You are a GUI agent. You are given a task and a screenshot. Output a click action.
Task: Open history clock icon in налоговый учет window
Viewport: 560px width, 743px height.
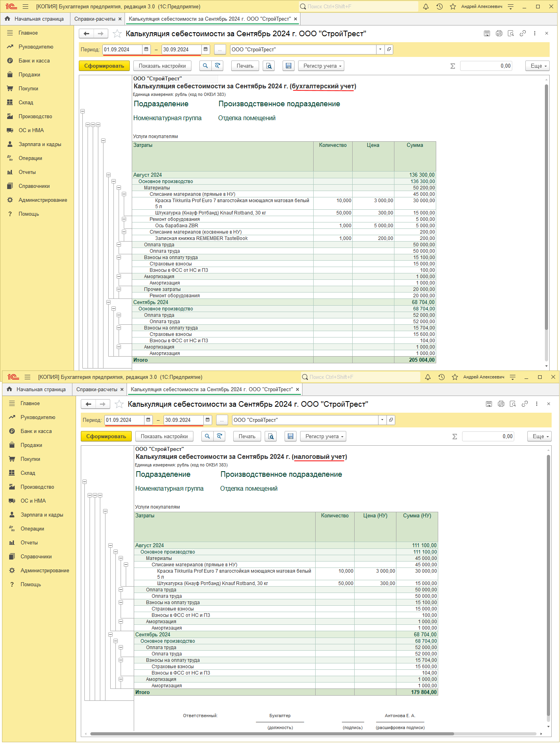[x=441, y=377]
